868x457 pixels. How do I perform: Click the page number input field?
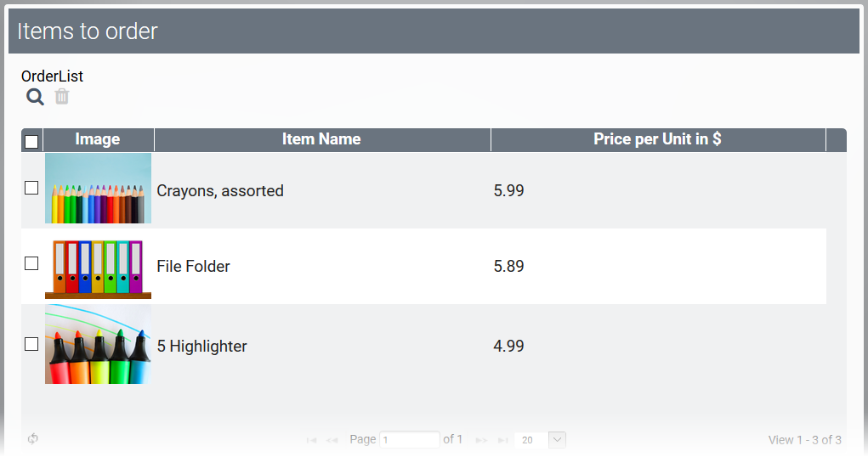409,440
